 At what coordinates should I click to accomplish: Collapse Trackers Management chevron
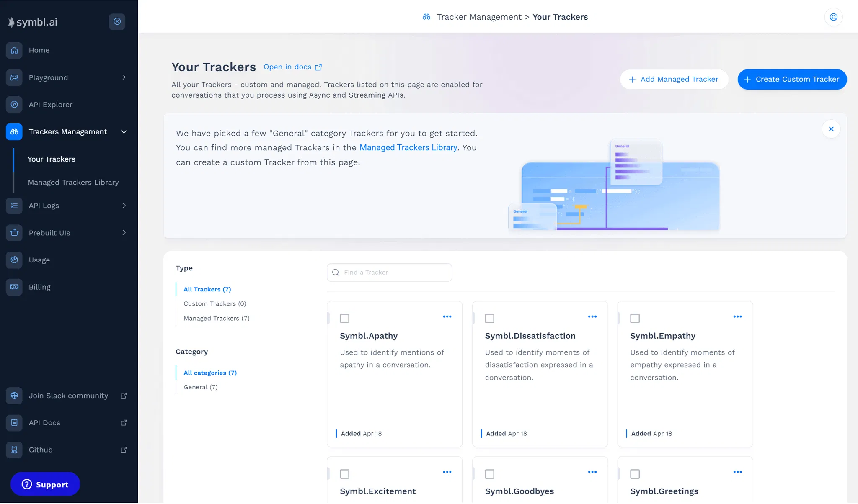(x=124, y=132)
